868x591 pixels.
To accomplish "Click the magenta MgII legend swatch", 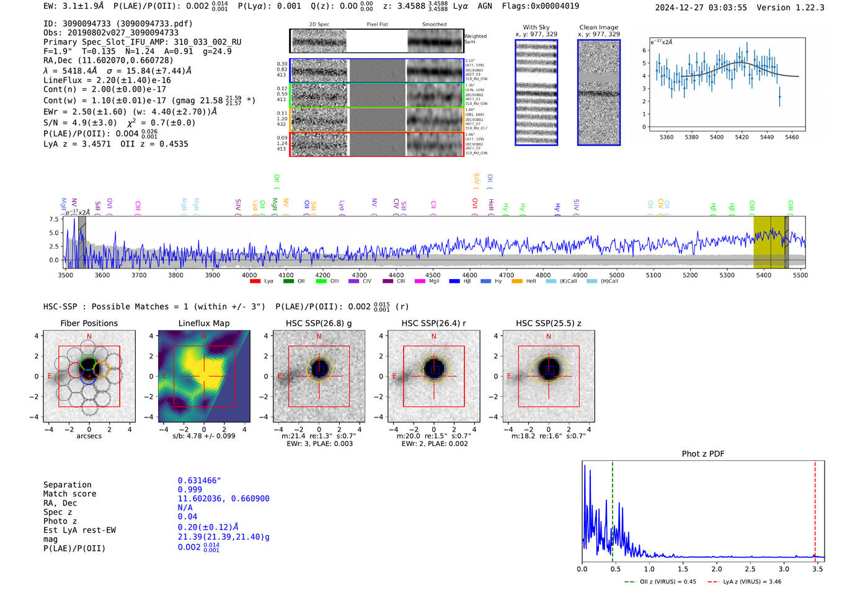I will coord(420,282).
